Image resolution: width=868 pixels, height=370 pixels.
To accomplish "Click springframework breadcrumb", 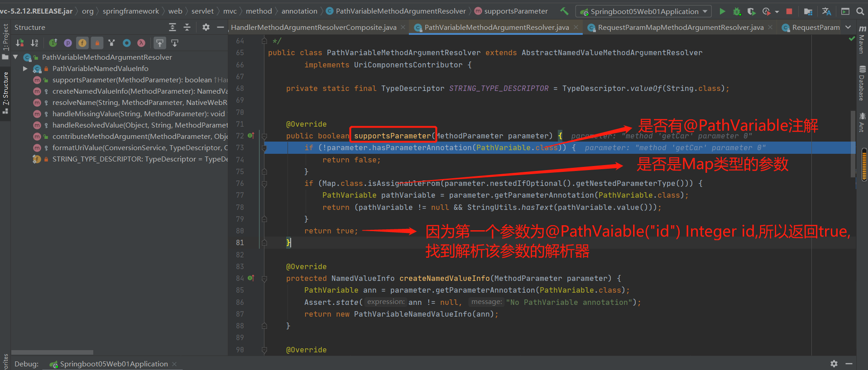I will point(131,11).
